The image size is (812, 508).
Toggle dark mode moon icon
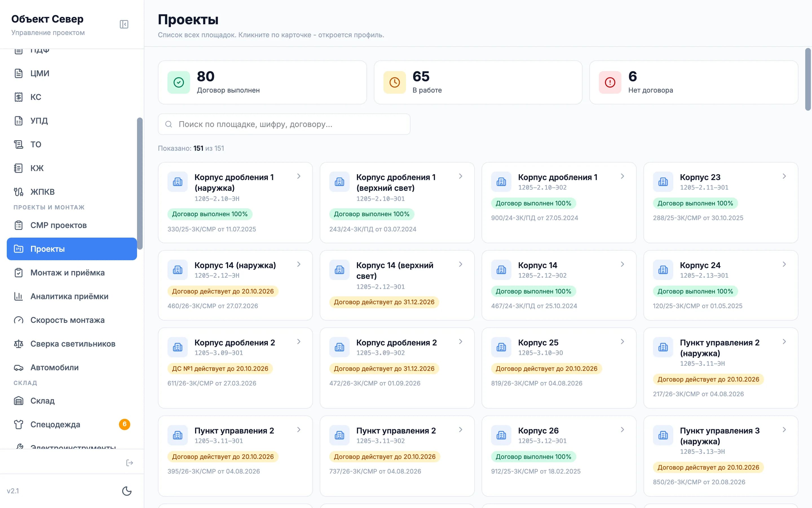127,491
